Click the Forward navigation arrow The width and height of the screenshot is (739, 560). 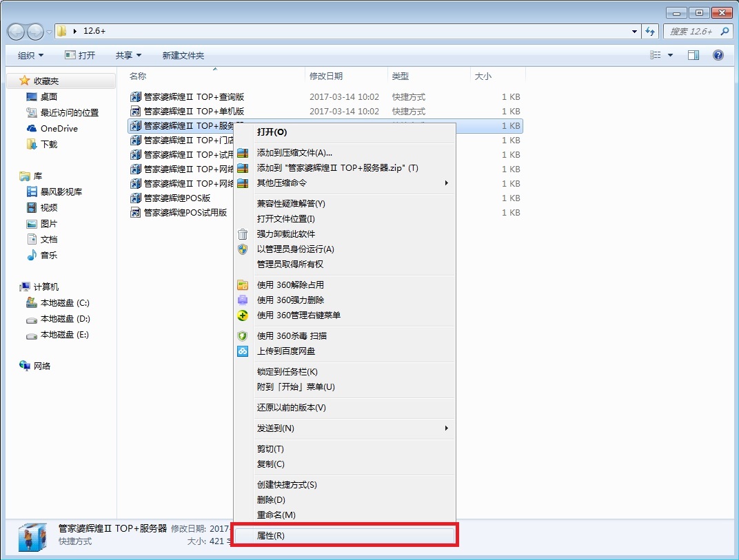(x=35, y=32)
